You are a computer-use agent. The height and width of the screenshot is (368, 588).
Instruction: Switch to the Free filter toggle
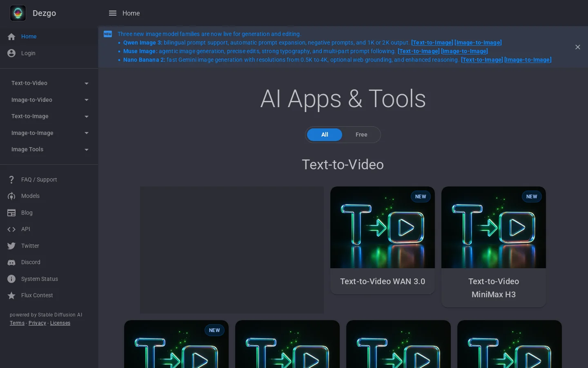click(361, 135)
